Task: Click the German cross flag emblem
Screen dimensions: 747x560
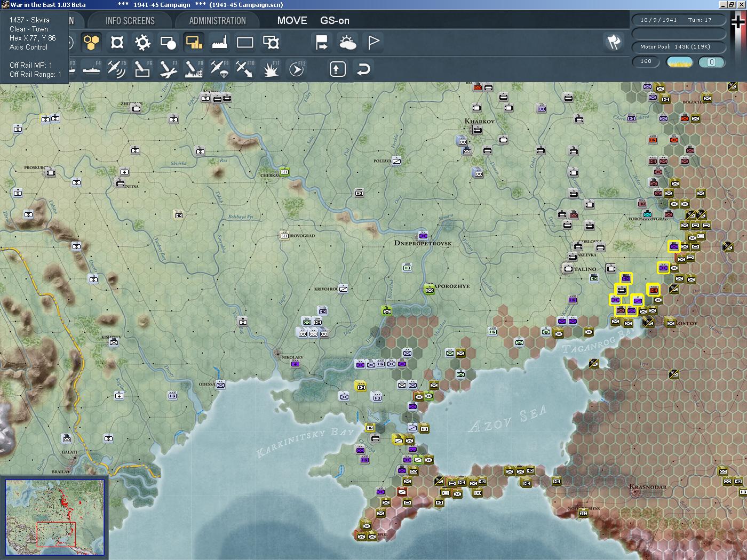Action: pos(738,22)
